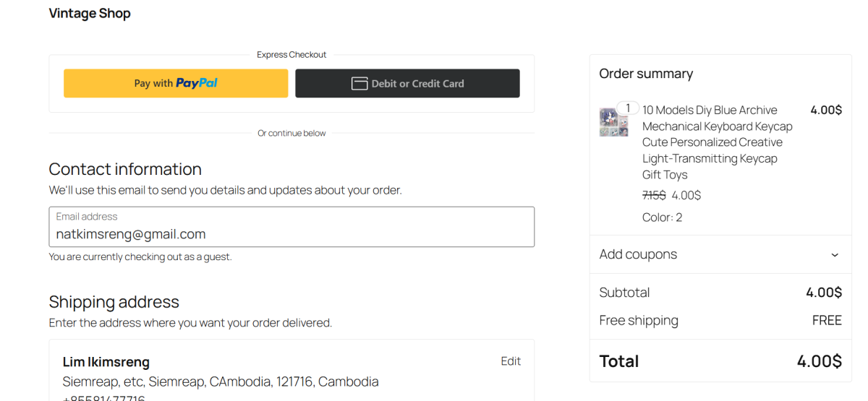This screenshot has height=401, width=868.
Task: Click the card icon on the dark button
Action: (359, 84)
